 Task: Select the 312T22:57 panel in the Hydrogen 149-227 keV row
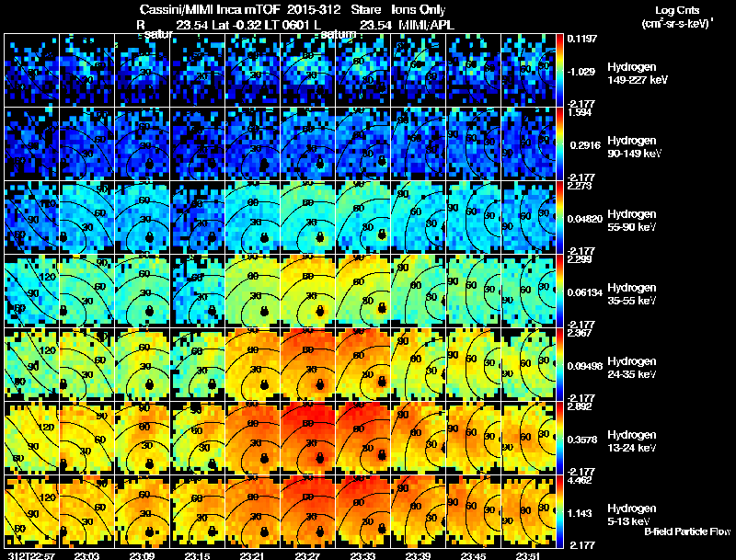31,71
